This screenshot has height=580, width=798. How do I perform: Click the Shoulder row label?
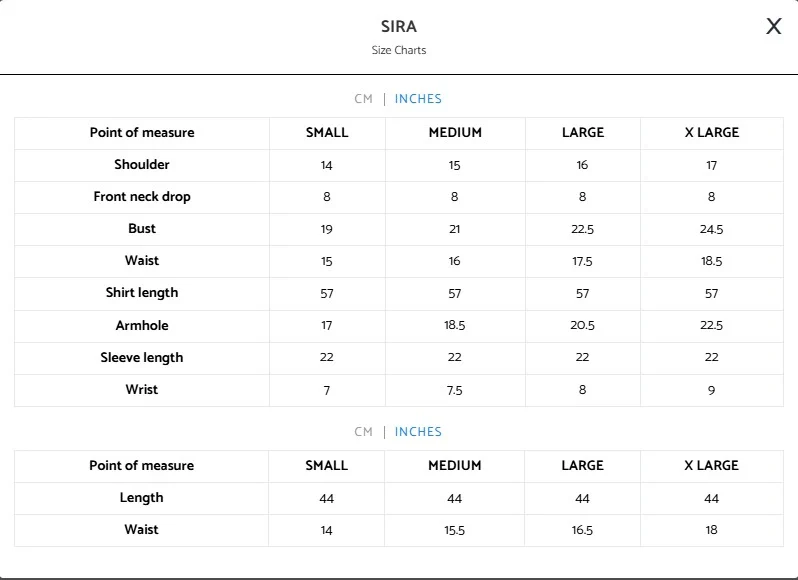pyautogui.click(x=142, y=165)
